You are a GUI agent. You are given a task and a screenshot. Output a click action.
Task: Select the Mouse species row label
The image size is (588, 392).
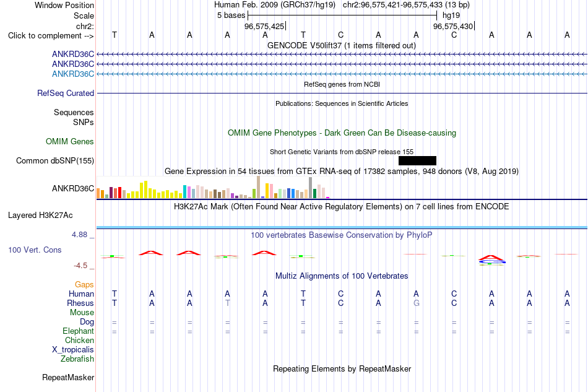(82, 313)
